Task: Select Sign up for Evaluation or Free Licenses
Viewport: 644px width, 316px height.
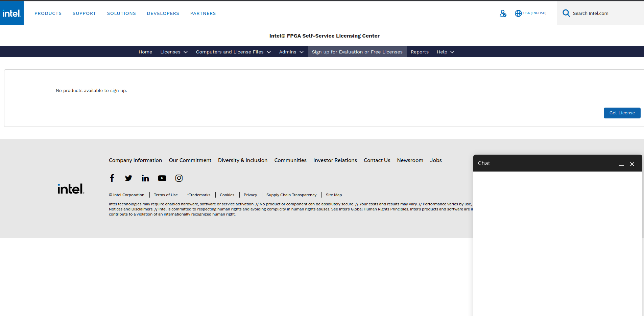Action: coord(357,52)
